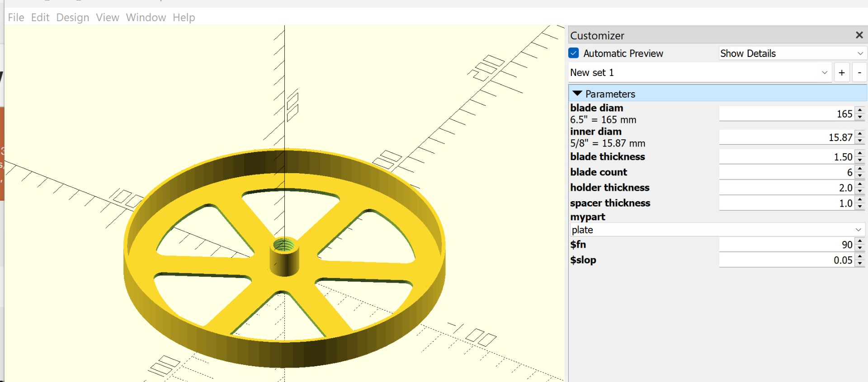The height and width of the screenshot is (382, 868).
Task: Open the New set 1 preset dropdown
Action: 700,72
